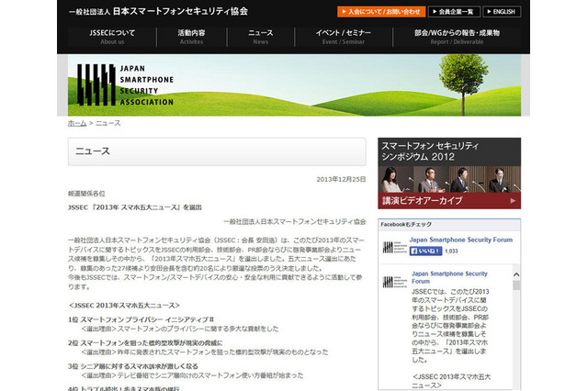Open the ニュース News menu item
Viewport: 588px width, 391px height.
tap(261, 37)
